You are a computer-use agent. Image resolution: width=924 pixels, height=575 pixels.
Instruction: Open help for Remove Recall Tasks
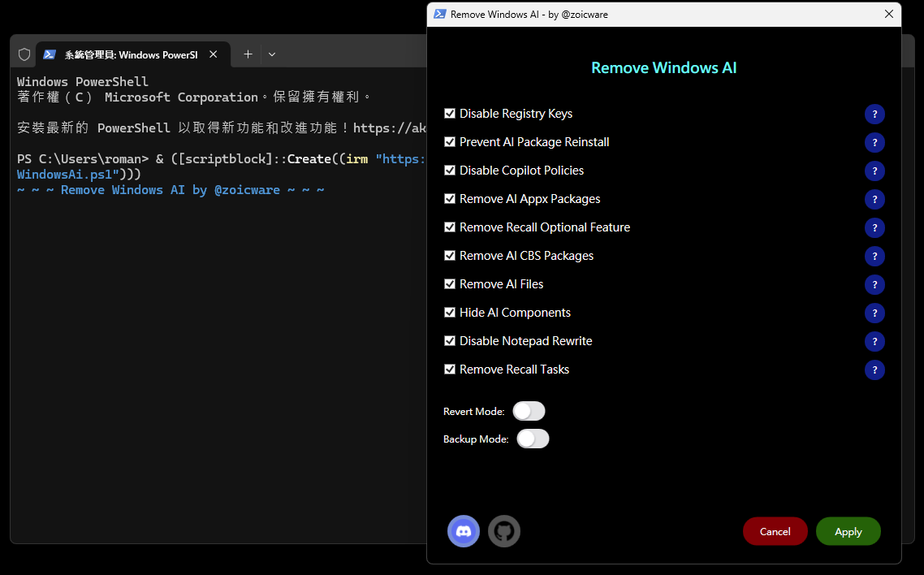[874, 370]
